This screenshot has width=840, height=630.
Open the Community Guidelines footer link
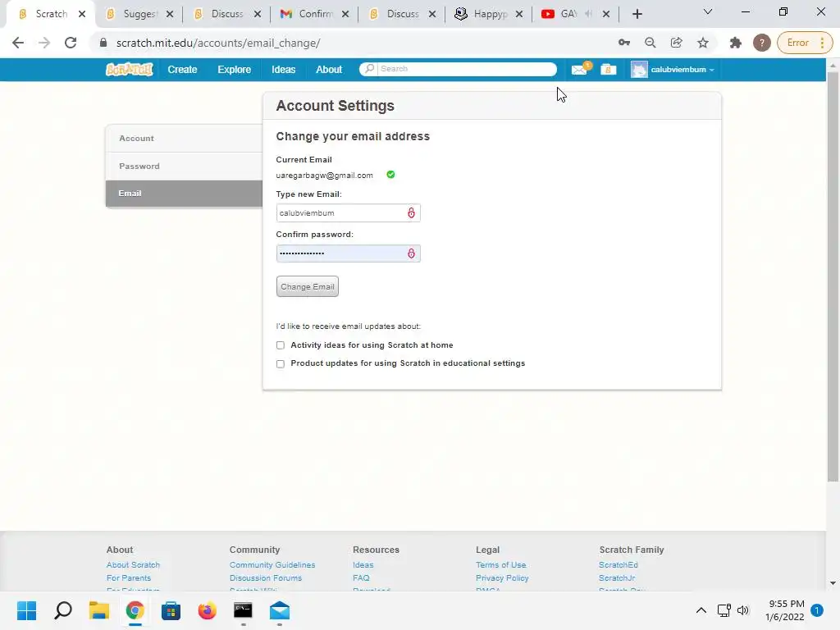[x=272, y=564]
